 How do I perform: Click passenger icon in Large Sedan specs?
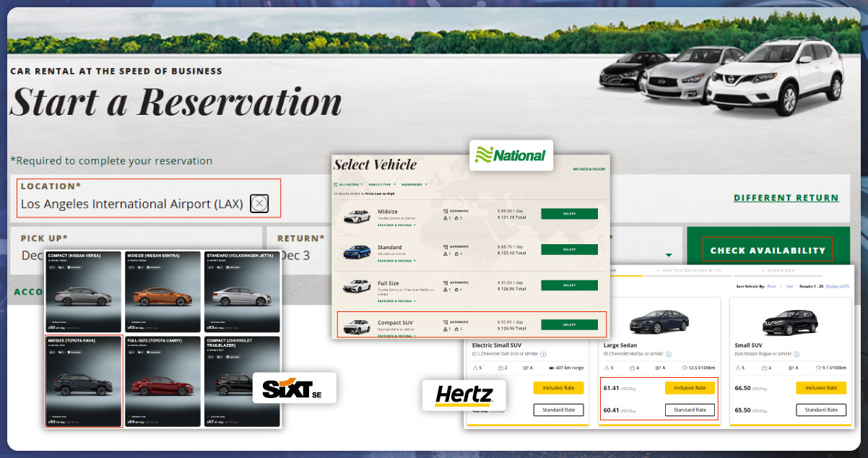(607, 368)
